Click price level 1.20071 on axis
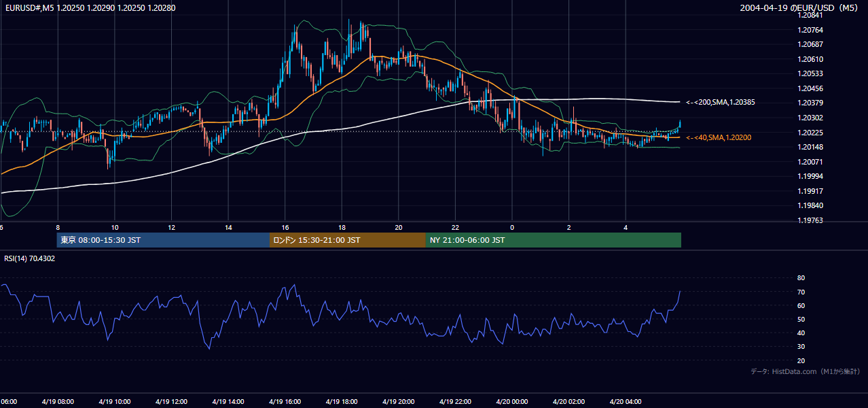Image resolution: width=868 pixels, height=408 pixels. (x=811, y=162)
